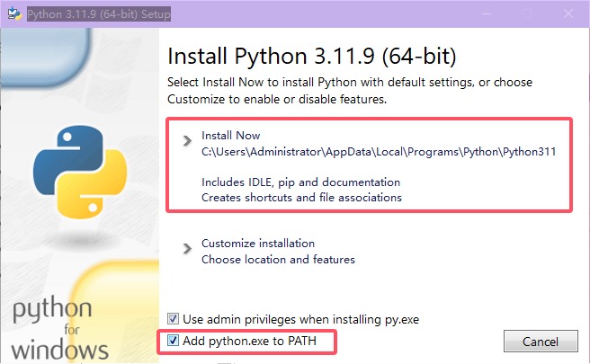Click 'Choose location and features' text

278,260
